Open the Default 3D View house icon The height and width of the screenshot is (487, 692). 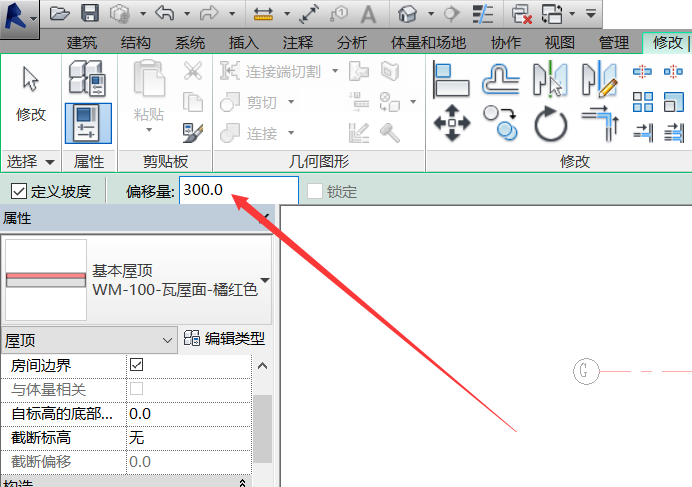coord(407,14)
